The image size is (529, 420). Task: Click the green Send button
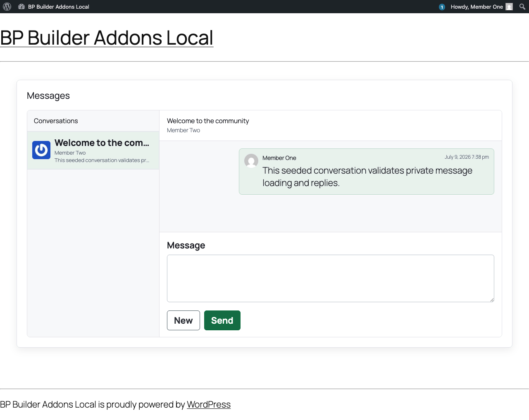(222, 320)
